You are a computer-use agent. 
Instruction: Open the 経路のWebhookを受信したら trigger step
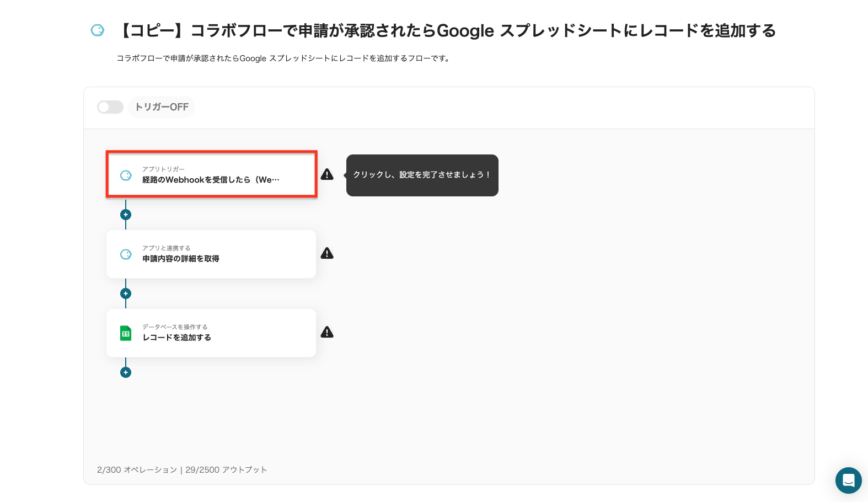click(211, 175)
